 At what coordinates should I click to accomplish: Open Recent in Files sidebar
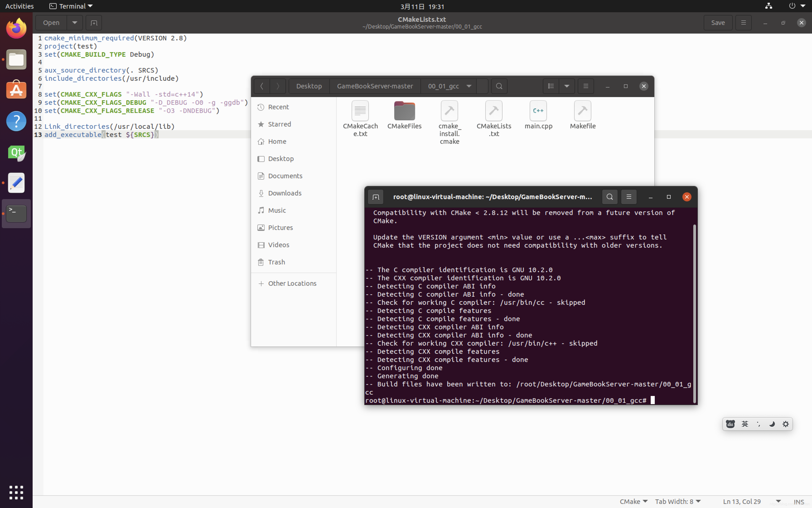294,107
